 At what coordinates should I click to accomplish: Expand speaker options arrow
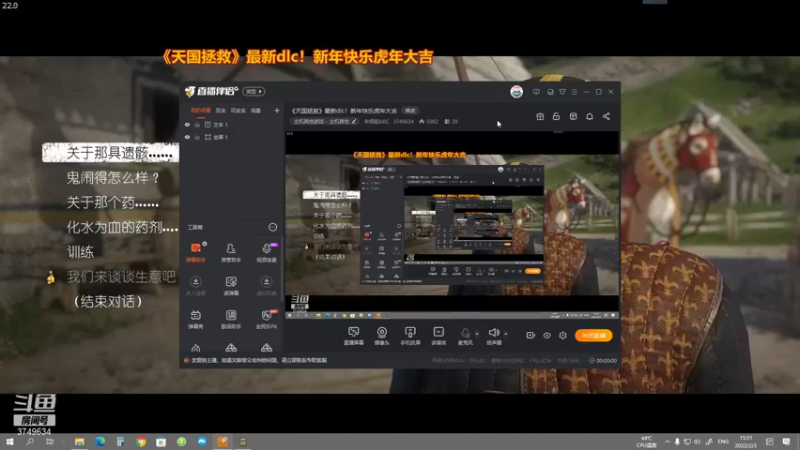click(506, 334)
